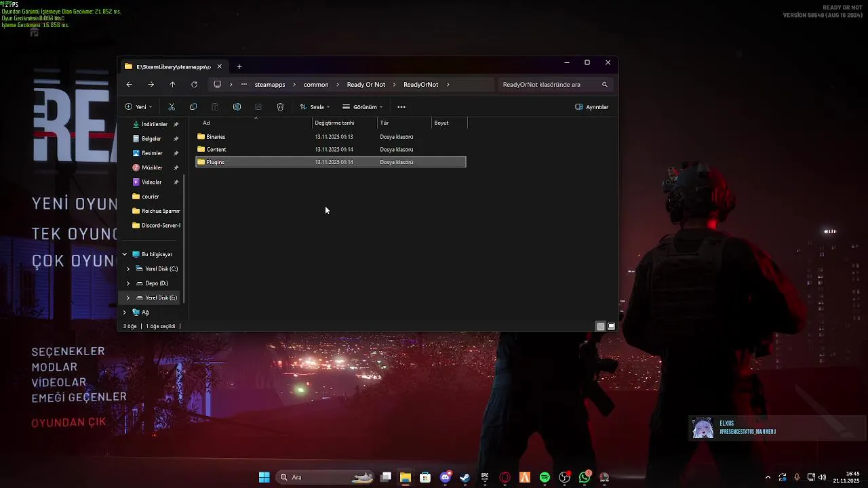Click the Rename icon in Explorer toolbar
Image resolution: width=868 pixels, height=488 pixels.
point(237,107)
